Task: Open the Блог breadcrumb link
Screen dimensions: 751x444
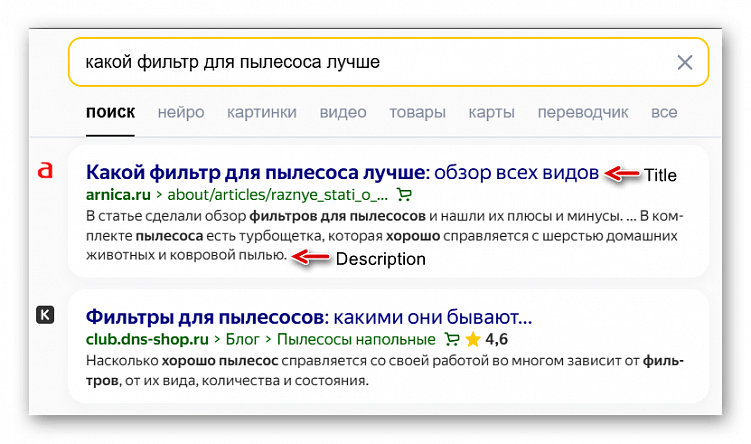Action: (x=242, y=339)
